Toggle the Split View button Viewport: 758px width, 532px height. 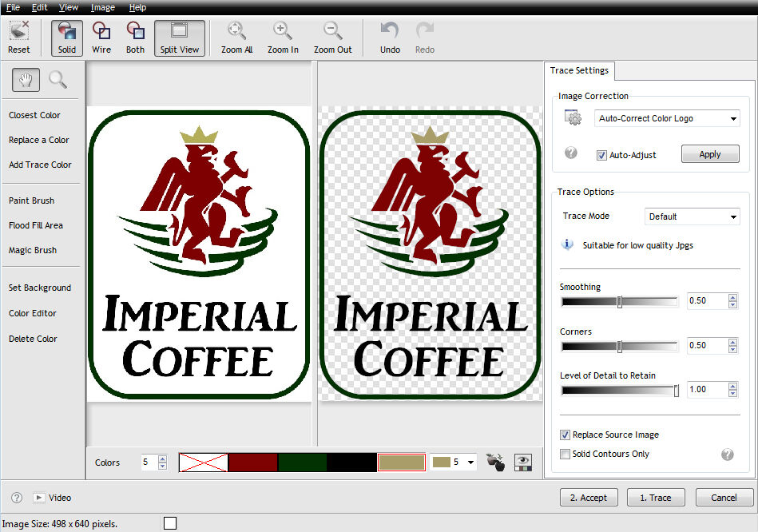[x=179, y=38]
